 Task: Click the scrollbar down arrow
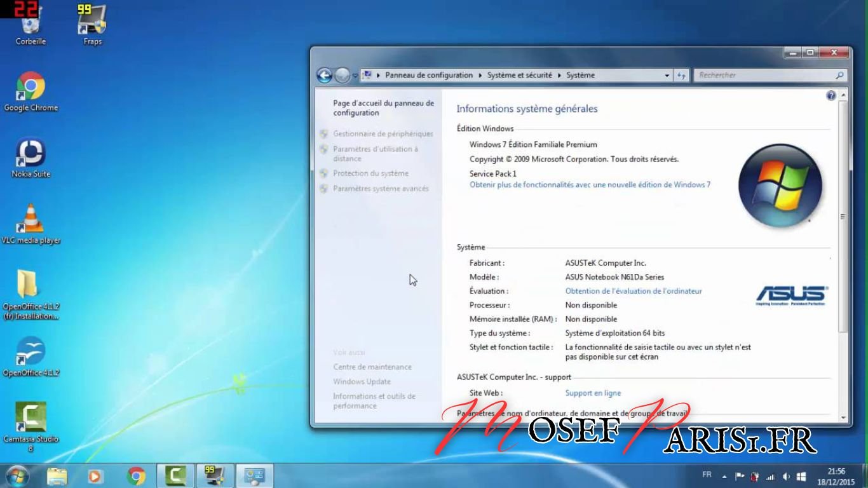(843, 417)
